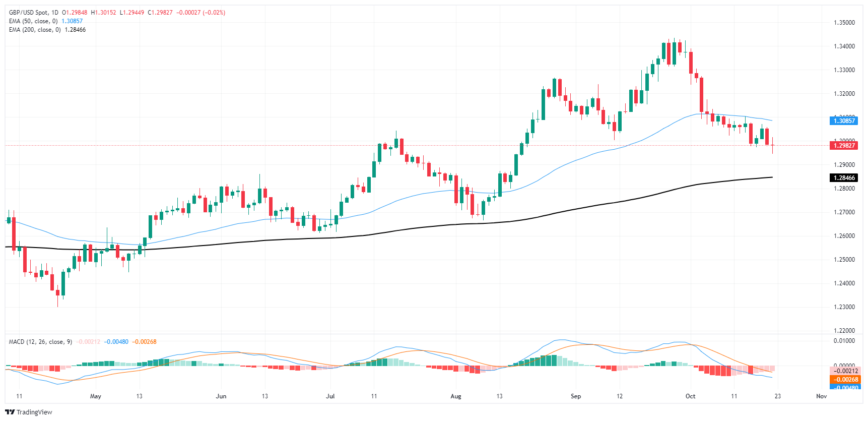This screenshot has height=421, width=868.
Task: Click the red 1.29827 current price tag
Action: [x=843, y=145]
